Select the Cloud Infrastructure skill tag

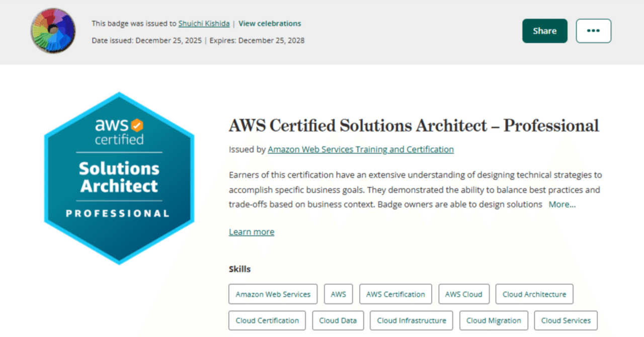[411, 320]
